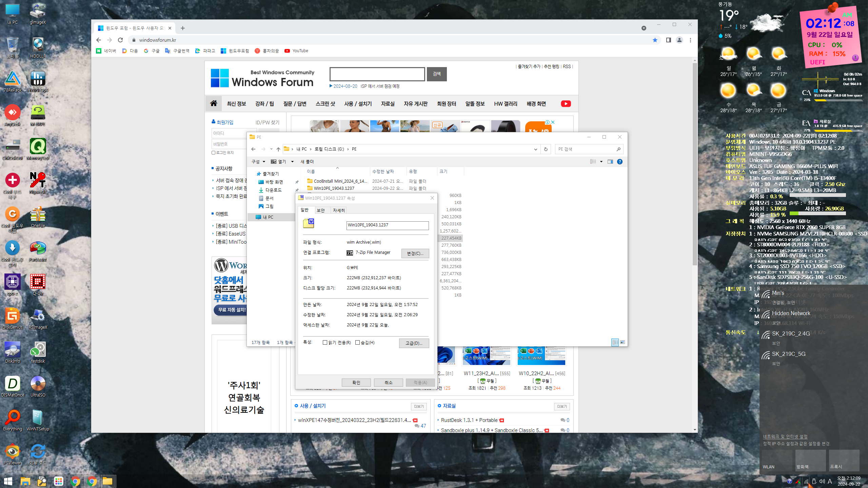Launch DiskGenius desktop icon
Image resolution: width=868 pixels, height=488 pixels.
pyautogui.click(x=13, y=319)
